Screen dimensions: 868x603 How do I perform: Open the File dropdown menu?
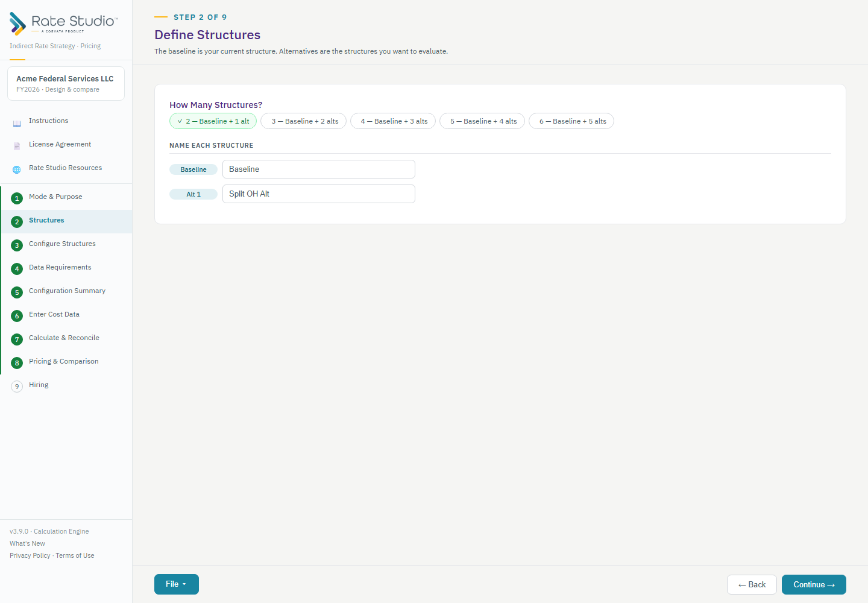[x=177, y=584]
